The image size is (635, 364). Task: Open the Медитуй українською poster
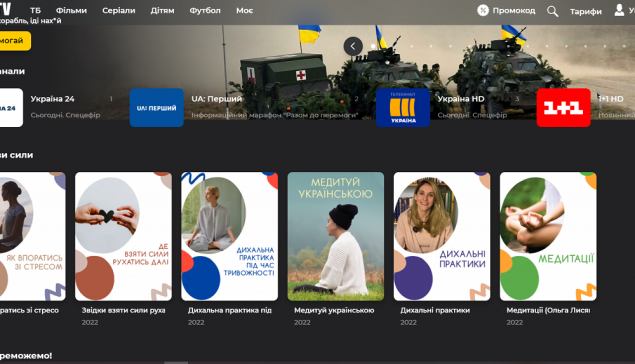336,236
